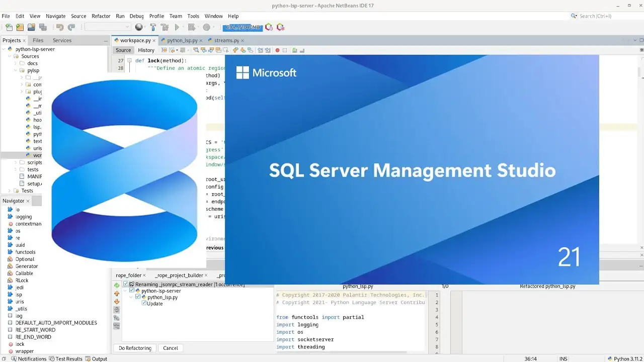Run the project using the green play icon
This screenshot has height=362, width=644.
pos(177,27)
